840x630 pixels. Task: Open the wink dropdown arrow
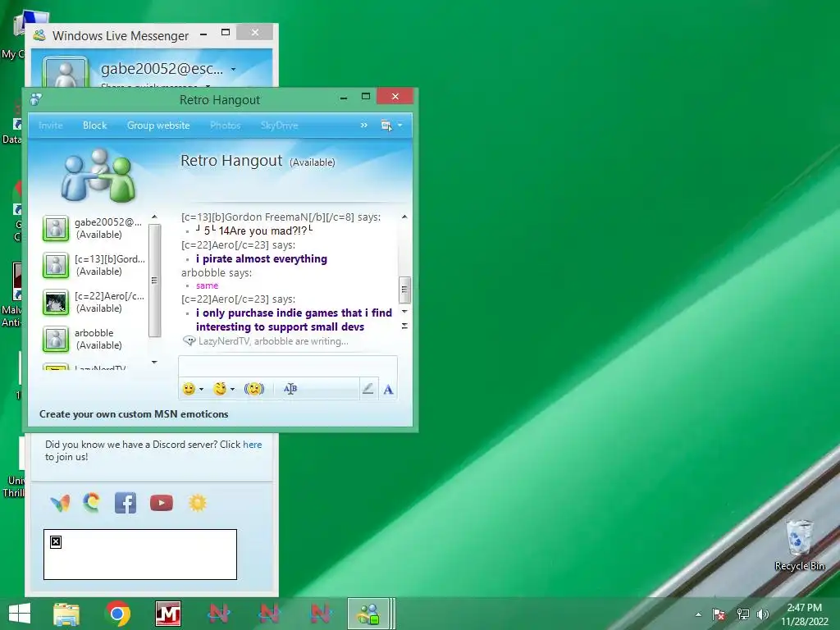[x=232, y=390]
